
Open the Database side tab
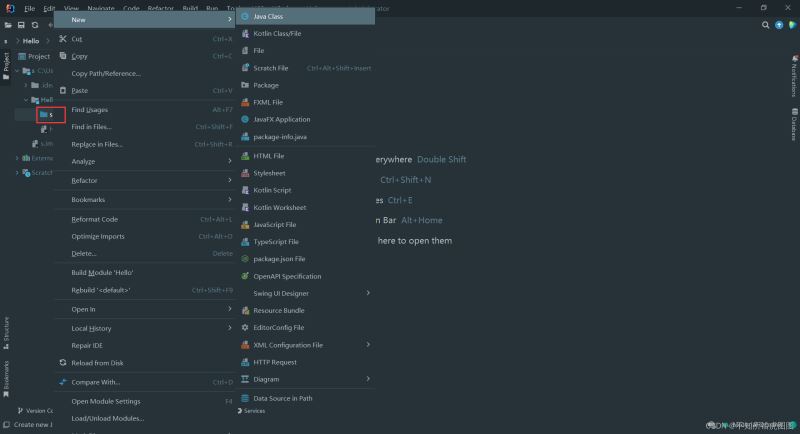(x=794, y=124)
